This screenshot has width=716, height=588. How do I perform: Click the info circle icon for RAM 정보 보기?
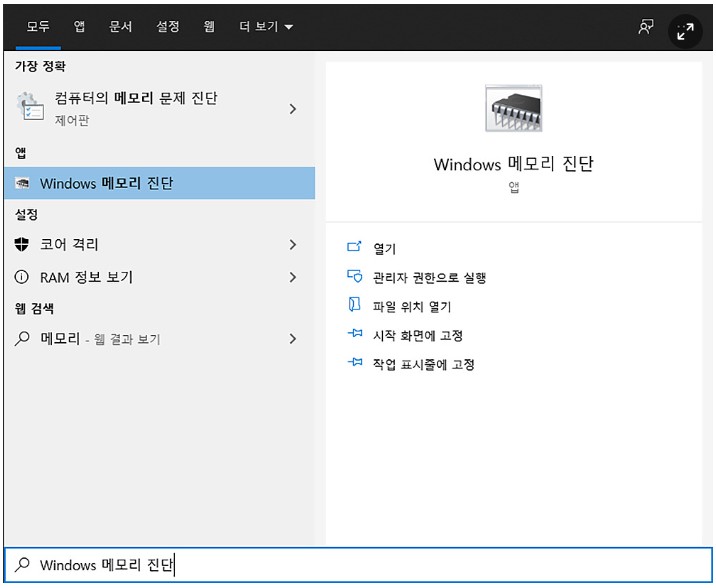coord(21,277)
